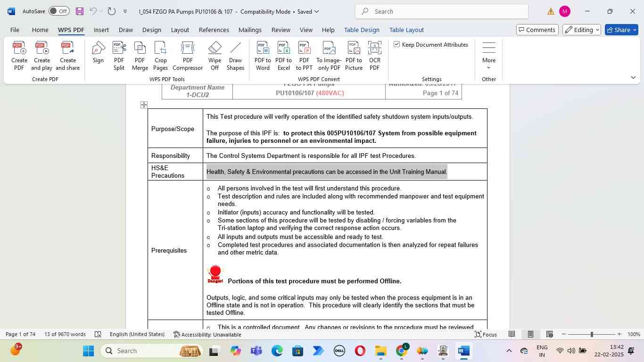
Task: Switch to the Home tab
Action: click(40, 30)
